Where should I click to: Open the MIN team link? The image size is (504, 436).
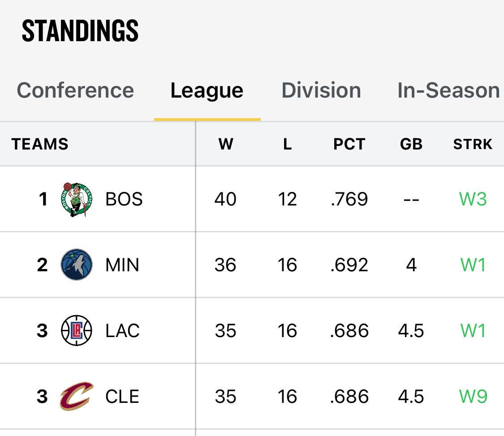[x=122, y=265]
